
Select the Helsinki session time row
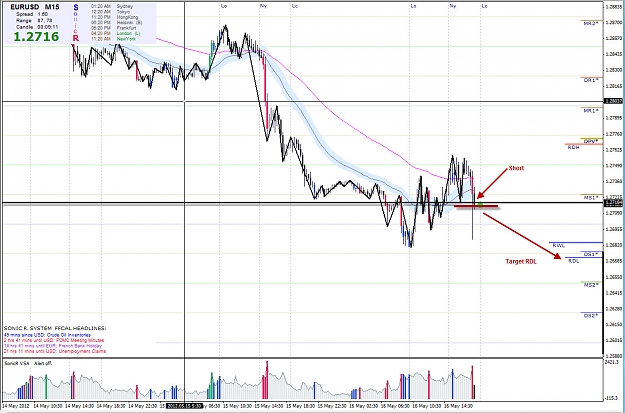pos(116,23)
